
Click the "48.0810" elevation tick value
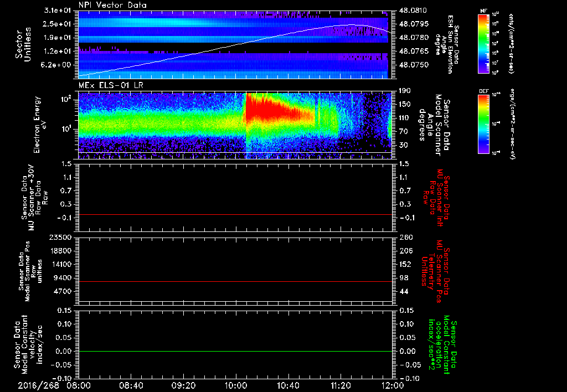click(x=413, y=11)
